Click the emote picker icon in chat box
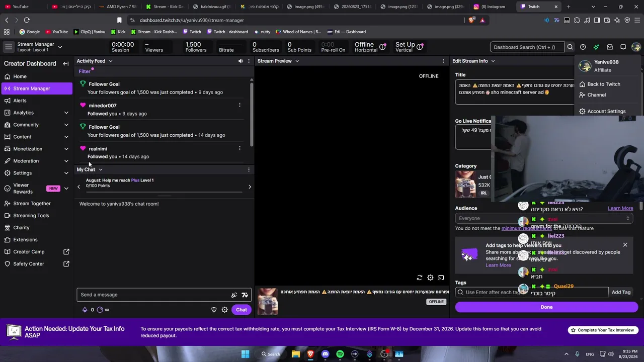This screenshot has width=644, height=362. 245,295
